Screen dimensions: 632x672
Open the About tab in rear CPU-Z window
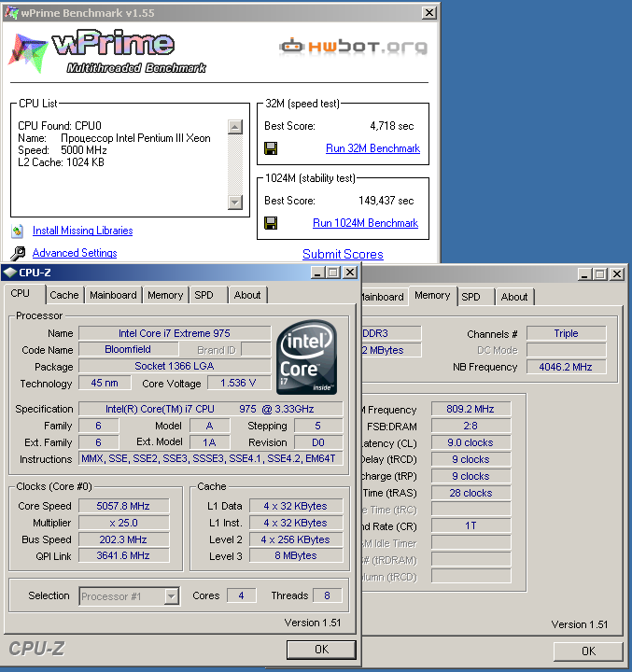coord(514,297)
